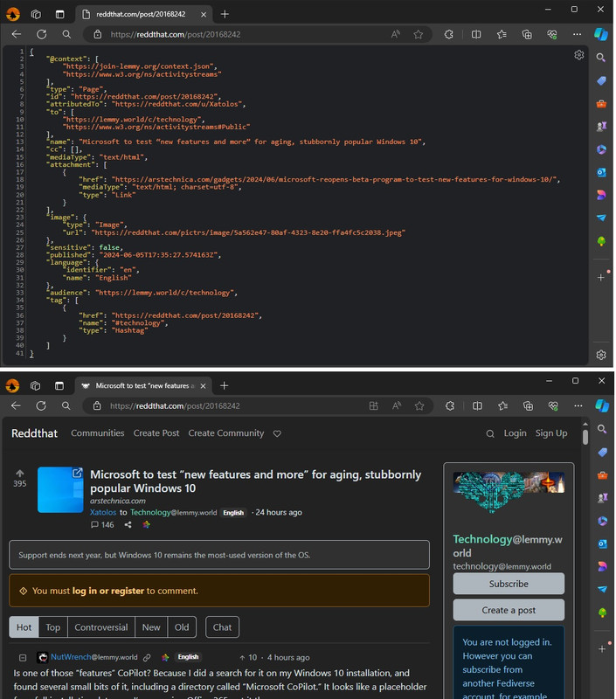Open Technology@lemmy.world community link under post
The height and width of the screenshot is (699, 616).
[x=173, y=513]
